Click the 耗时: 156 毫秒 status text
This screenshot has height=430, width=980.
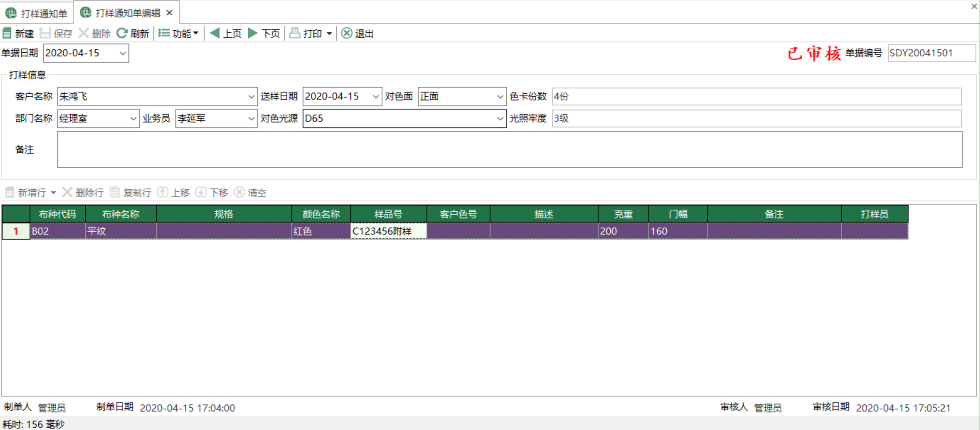click(x=33, y=424)
